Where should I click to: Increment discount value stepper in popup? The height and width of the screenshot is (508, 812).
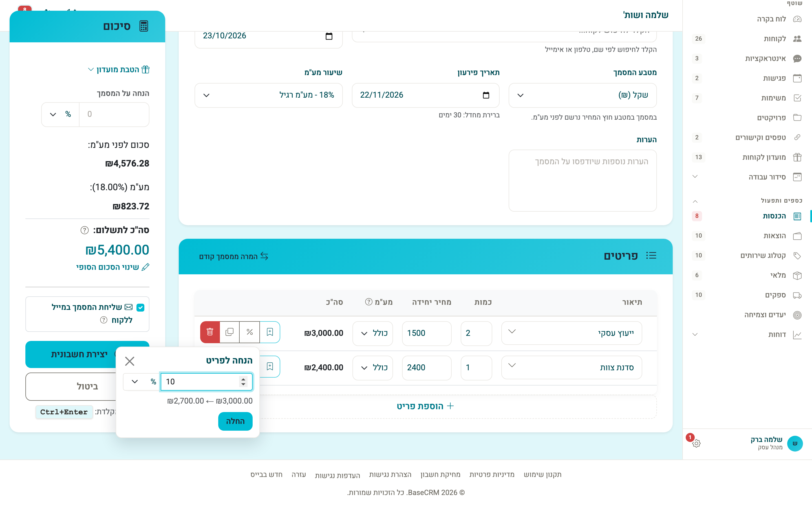(243, 379)
